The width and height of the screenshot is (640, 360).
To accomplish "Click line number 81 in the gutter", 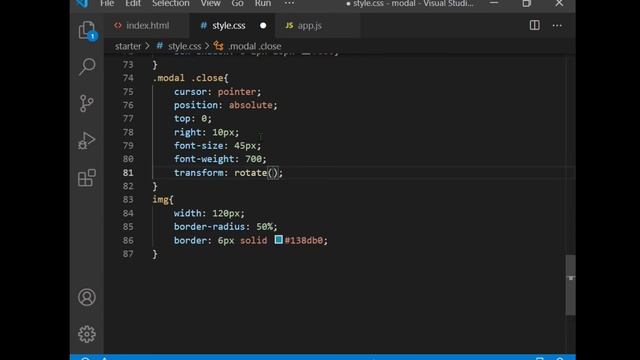I will click(128, 173).
